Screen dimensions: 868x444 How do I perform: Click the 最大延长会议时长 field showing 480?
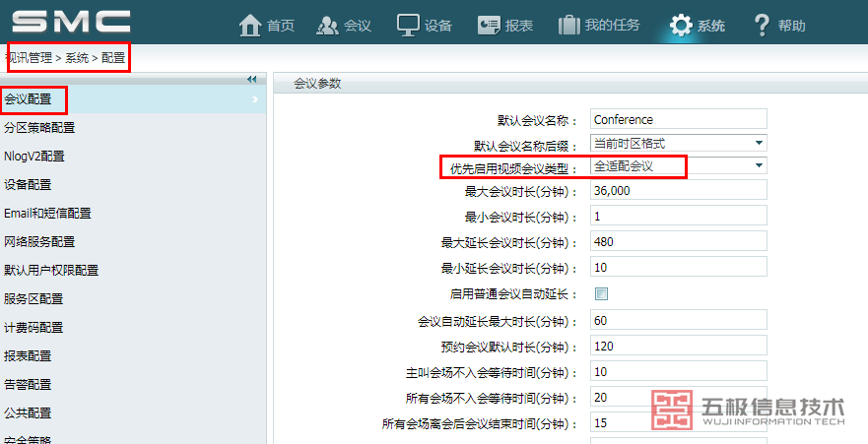coord(679,241)
